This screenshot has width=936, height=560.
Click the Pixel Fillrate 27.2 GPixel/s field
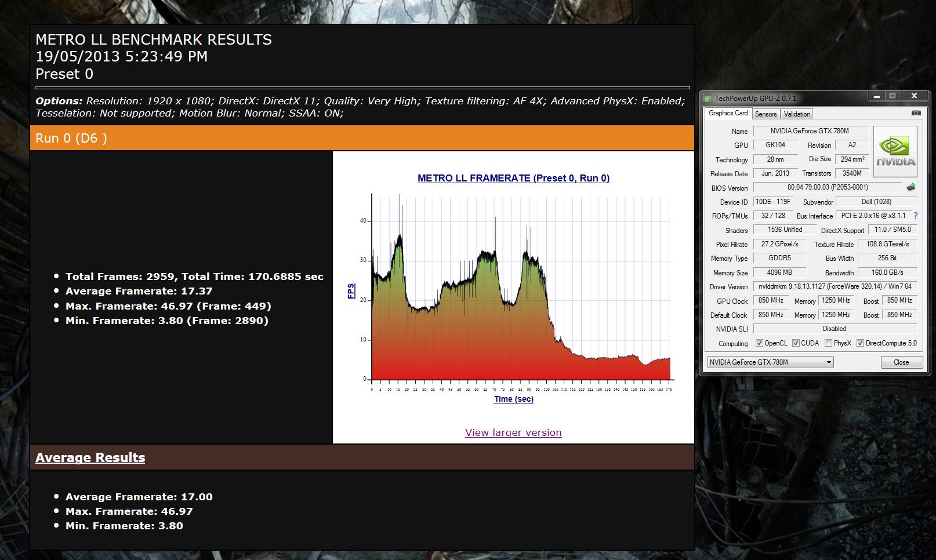[779, 244]
